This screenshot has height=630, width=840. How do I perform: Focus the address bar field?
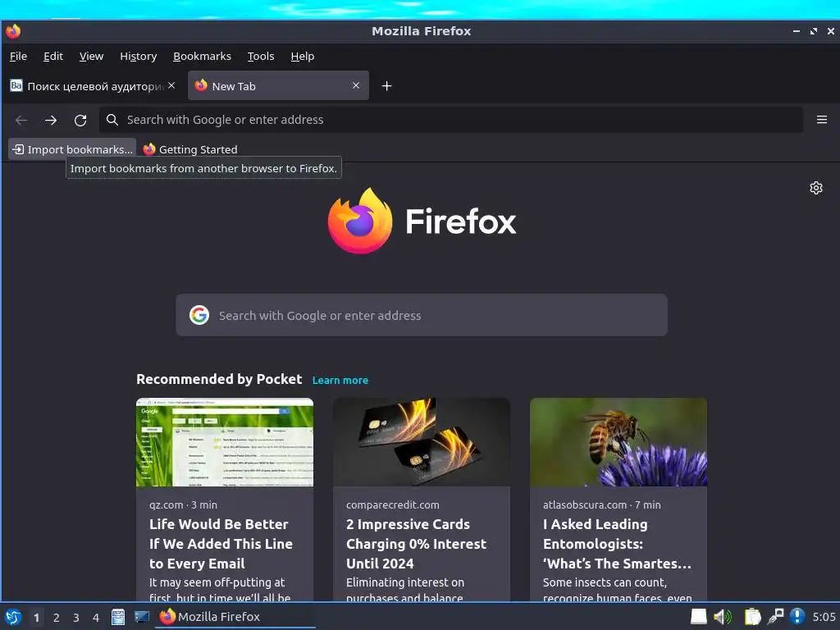pyautogui.click(x=451, y=120)
